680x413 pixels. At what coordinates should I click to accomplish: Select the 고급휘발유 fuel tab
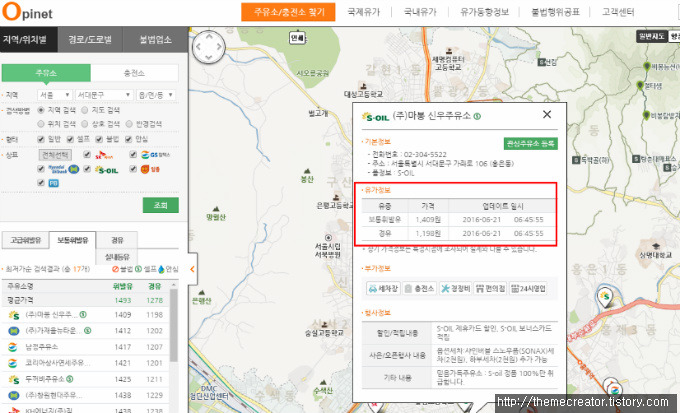[26, 240]
